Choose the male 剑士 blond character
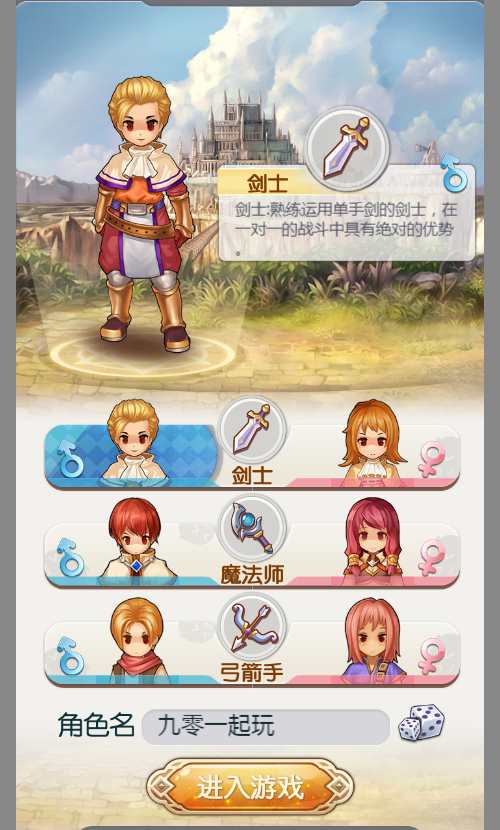This screenshot has width=500, height=830. [134, 440]
